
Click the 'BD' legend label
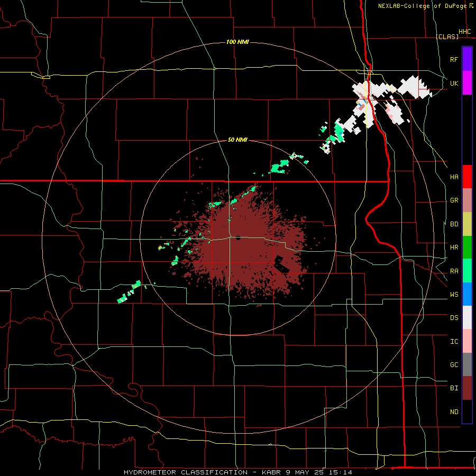[454, 224]
